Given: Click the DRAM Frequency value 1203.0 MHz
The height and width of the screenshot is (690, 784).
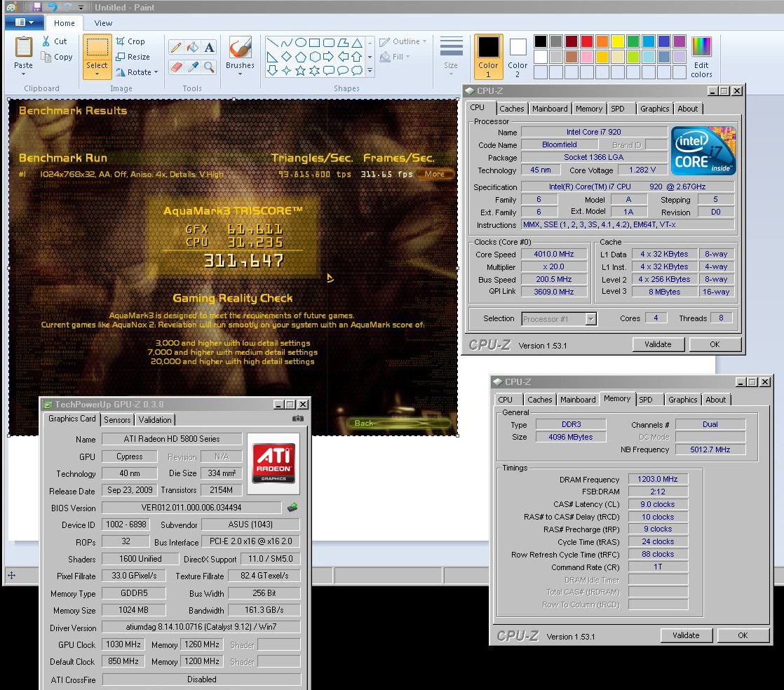Looking at the screenshot, I should tap(658, 479).
